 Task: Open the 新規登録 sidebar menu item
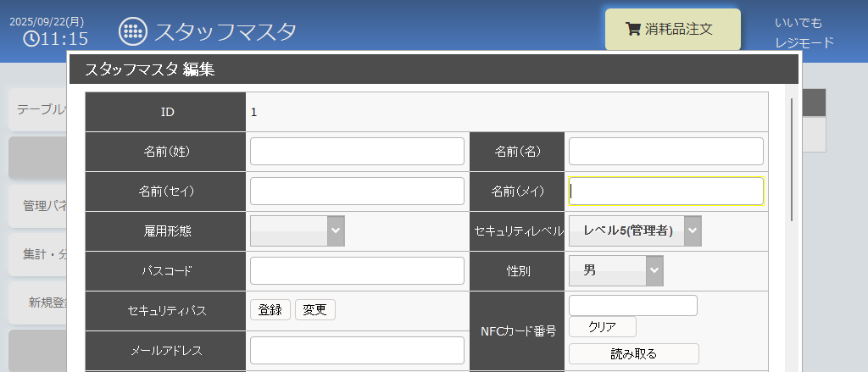coord(38,302)
